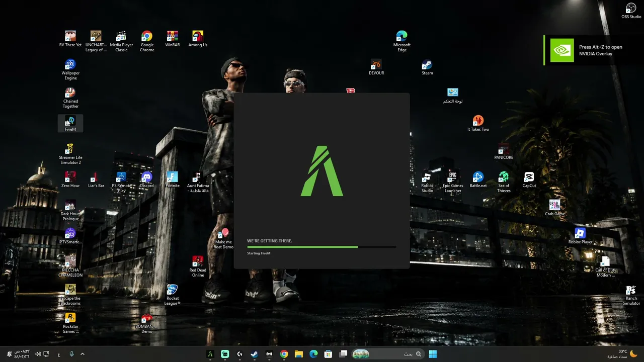Click the NVIDIA Overlay notification

tap(593, 50)
